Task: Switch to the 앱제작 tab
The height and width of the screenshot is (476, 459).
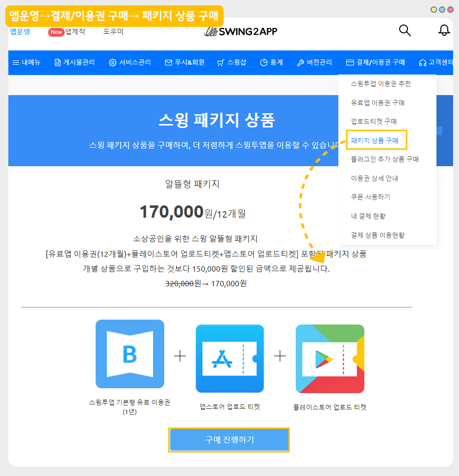Action: pos(75,31)
